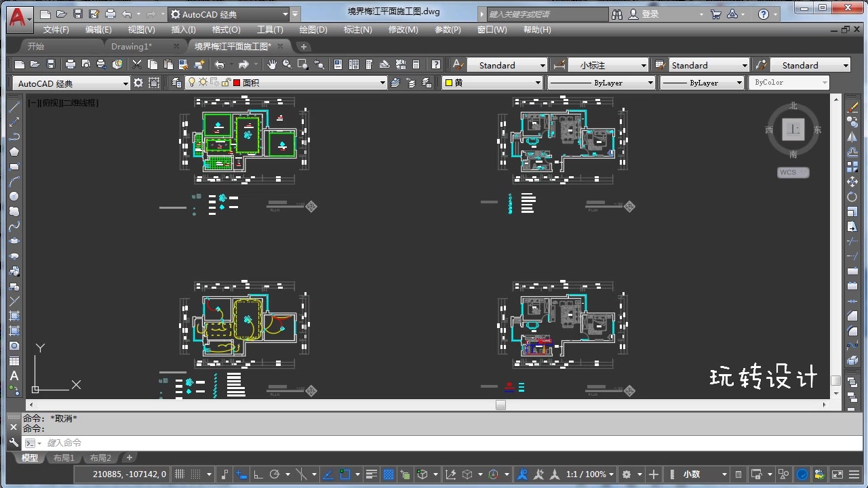Open the 1:1 / 100% annotation scale dropdown
This screenshot has width=868, height=488.
[590, 474]
